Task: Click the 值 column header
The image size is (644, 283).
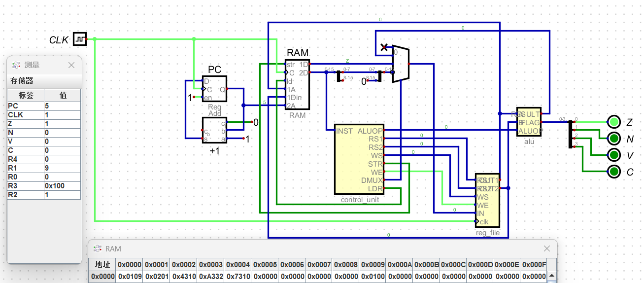Action: 63,95
